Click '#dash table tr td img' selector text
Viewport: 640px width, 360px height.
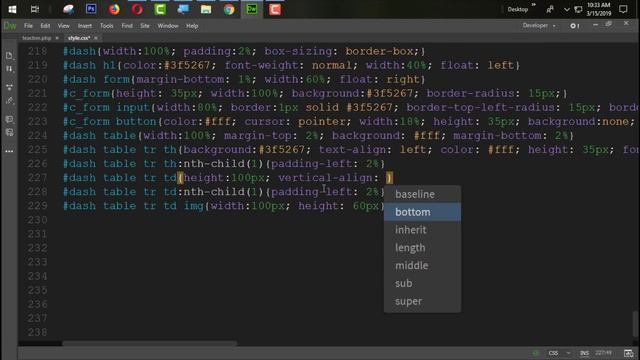[x=133, y=206]
